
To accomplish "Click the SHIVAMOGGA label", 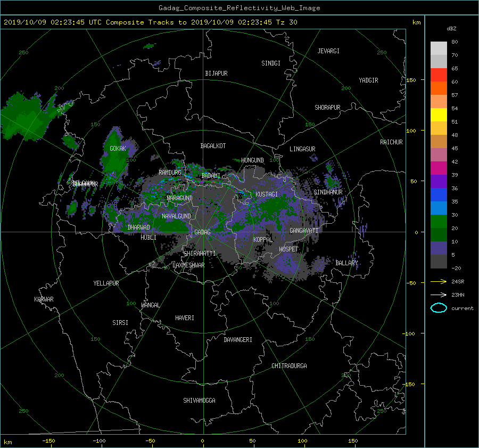I will pyautogui.click(x=199, y=401).
